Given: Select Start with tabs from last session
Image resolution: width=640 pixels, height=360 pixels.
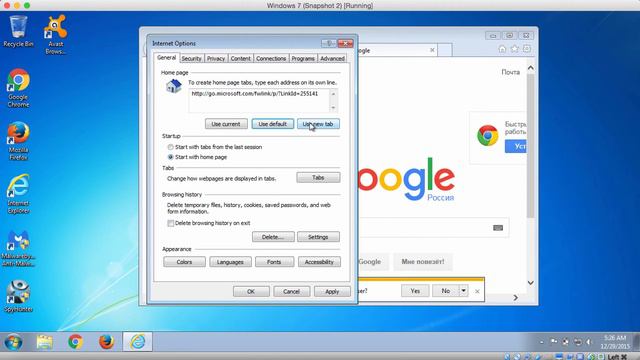Looking at the screenshot, I should tap(171, 147).
